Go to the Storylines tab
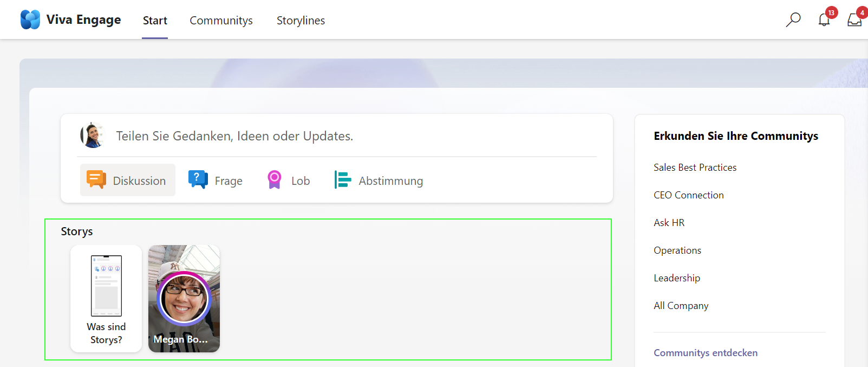The width and height of the screenshot is (868, 367). [x=301, y=21]
